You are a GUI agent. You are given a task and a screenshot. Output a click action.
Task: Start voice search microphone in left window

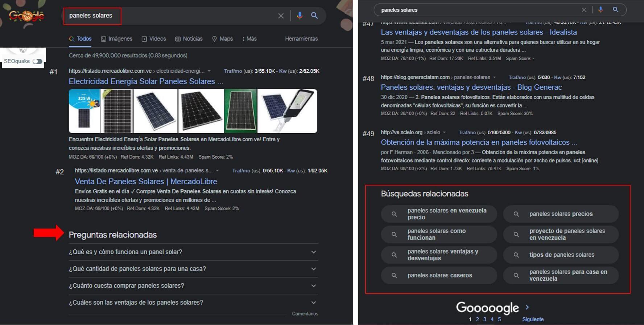coord(300,16)
